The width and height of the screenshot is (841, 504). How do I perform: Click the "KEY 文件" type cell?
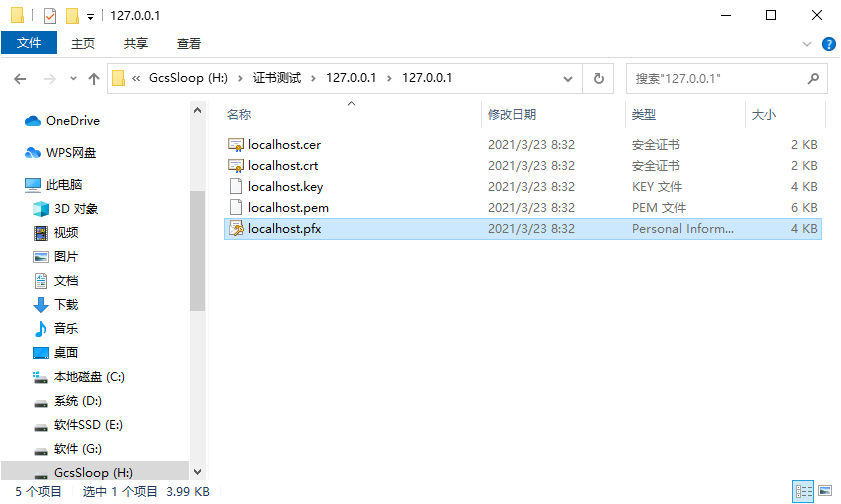pyautogui.click(x=656, y=187)
